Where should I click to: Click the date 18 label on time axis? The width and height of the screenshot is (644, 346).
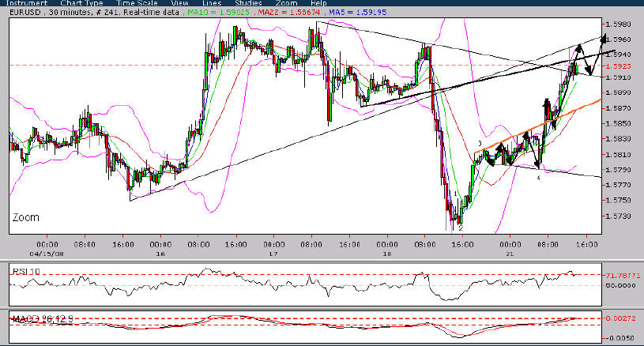(x=387, y=254)
